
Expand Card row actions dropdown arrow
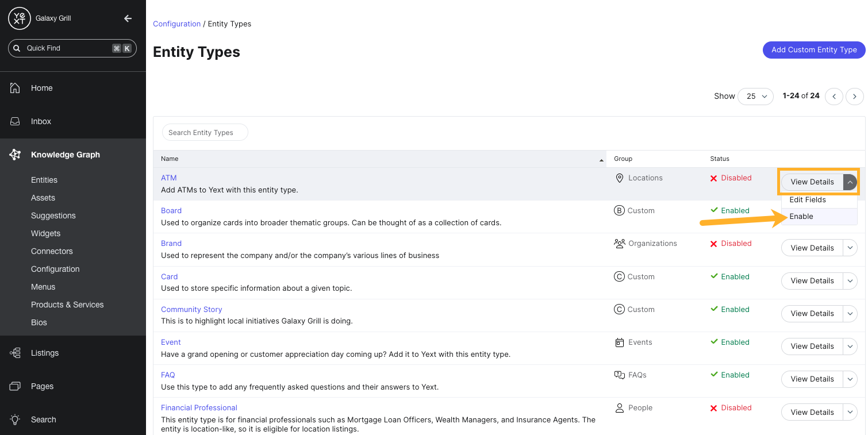click(850, 281)
